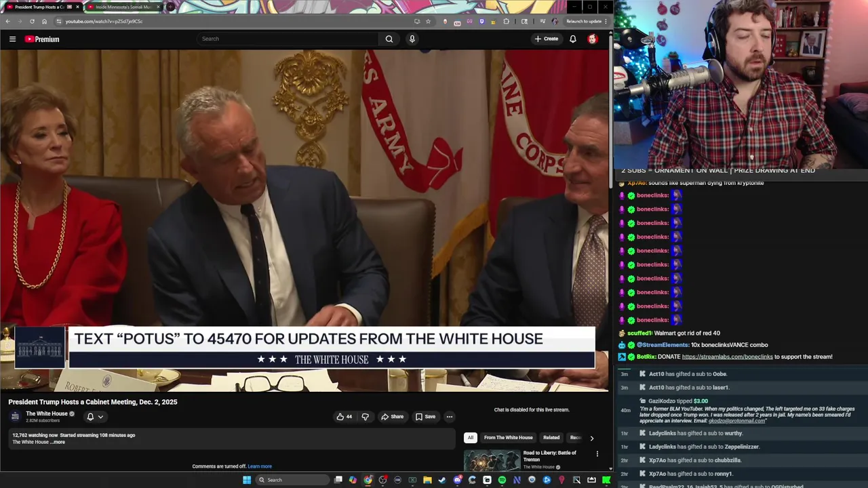Like the video with thumbs up
The image size is (868, 488).
tap(344, 416)
